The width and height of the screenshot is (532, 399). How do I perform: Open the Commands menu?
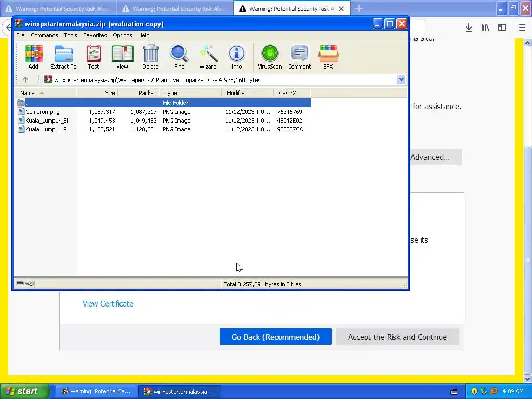click(x=44, y=35)
